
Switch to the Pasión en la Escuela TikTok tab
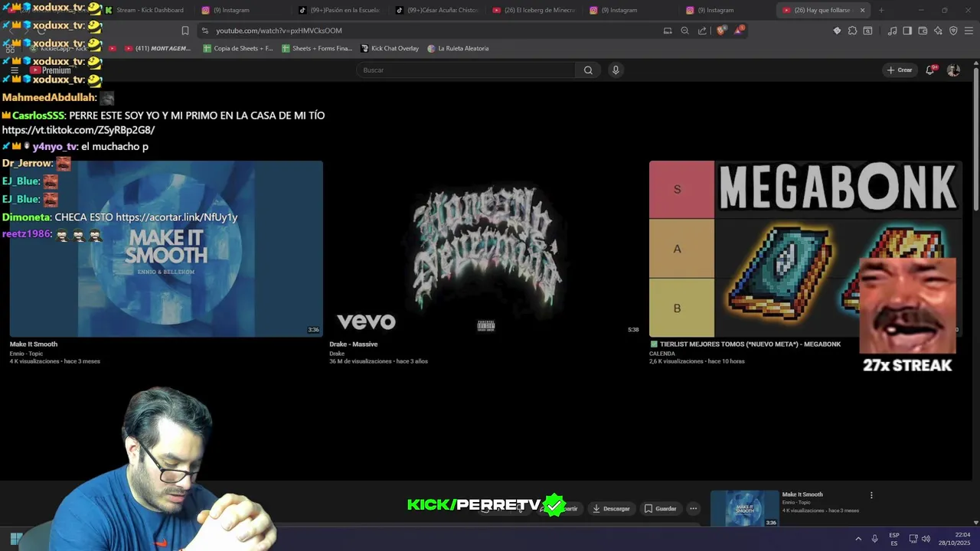[x=339, y=10]
